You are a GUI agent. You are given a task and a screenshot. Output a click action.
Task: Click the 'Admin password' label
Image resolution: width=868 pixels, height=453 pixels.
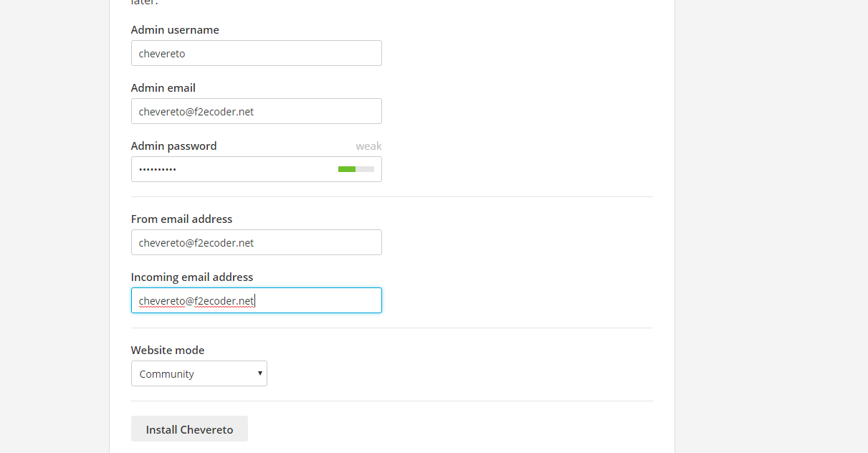click(173, 146)
